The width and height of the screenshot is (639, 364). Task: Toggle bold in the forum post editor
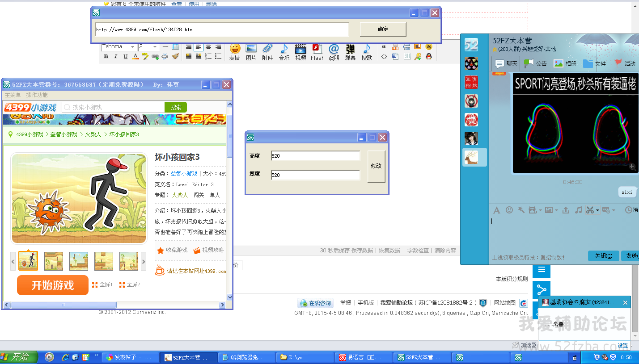106,57
